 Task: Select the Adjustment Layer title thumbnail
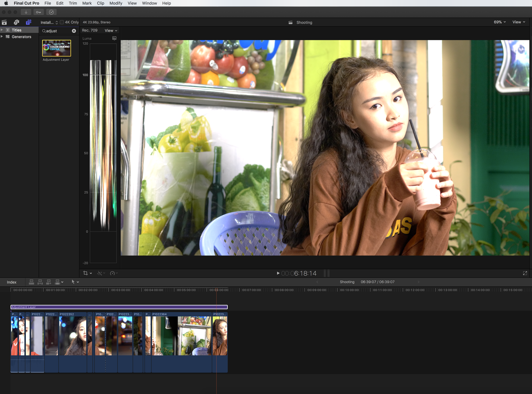[x=57, y=48]
